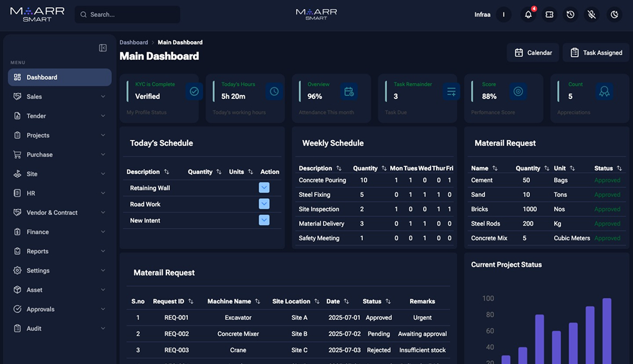Open the notifications bell icon

(528, 15)
